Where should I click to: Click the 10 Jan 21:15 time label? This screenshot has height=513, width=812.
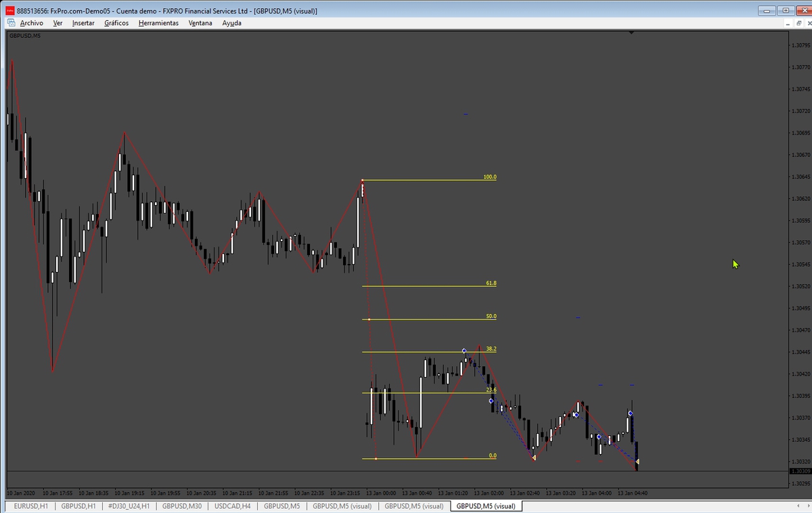239,493
